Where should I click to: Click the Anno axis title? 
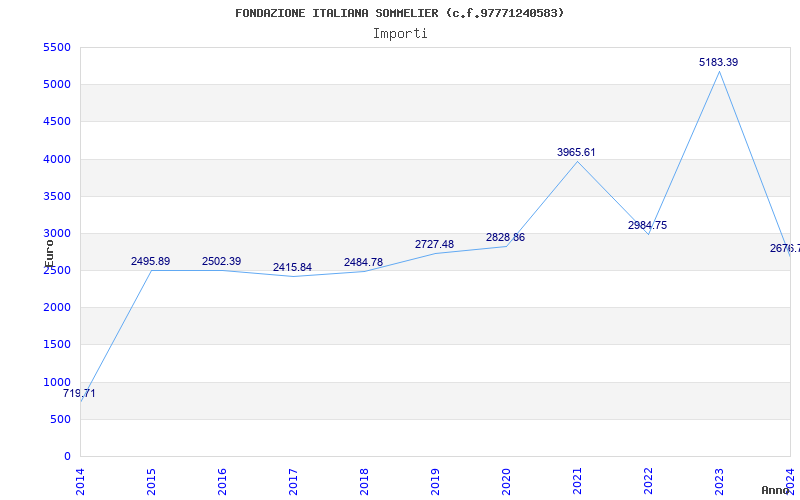click(x=775, y=490)
